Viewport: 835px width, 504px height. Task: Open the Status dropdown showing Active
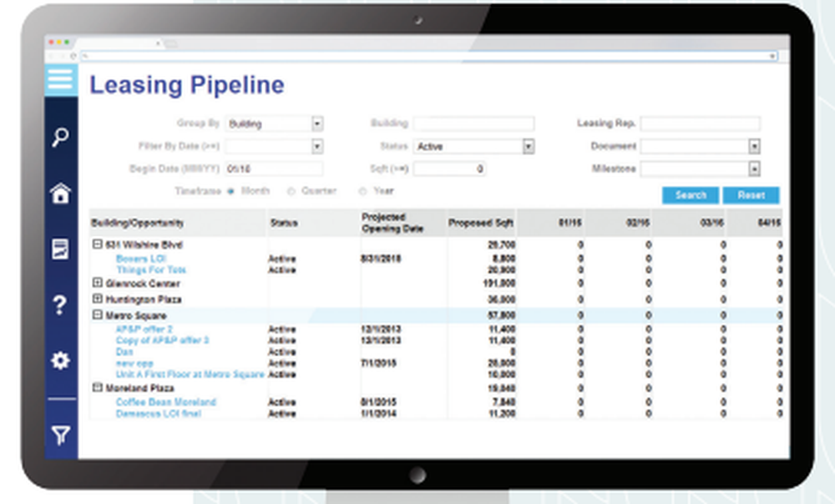(x=529, y=145)
